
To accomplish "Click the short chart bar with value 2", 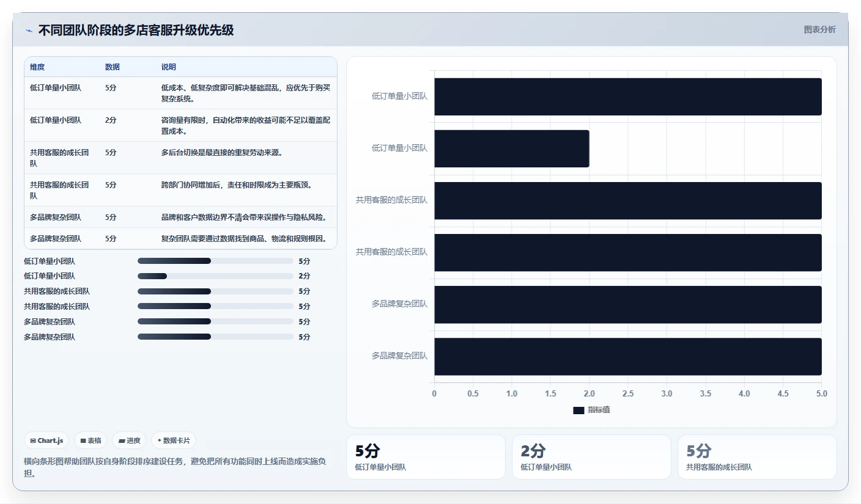I will [x=512, y=148].
